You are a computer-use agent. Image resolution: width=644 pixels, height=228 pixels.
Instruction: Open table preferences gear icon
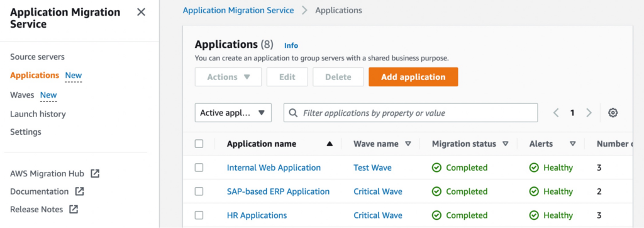(613, 113)
